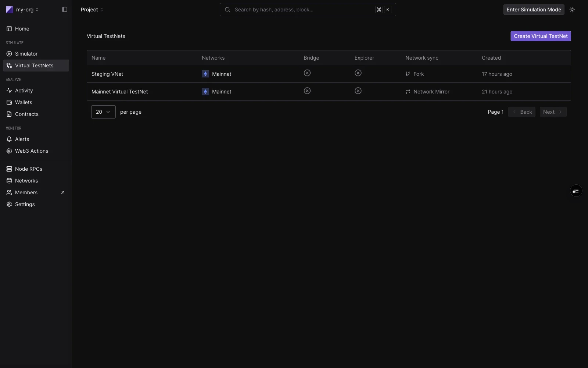Click the Alerts bell icon
Viewport: 588px width, 368px height.
tap(9, 139)
